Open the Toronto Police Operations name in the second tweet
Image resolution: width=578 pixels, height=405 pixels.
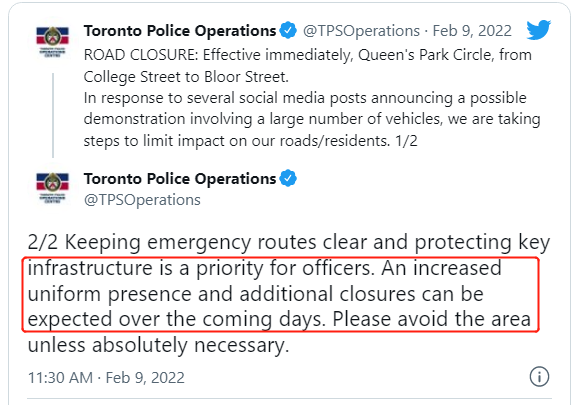180,179
